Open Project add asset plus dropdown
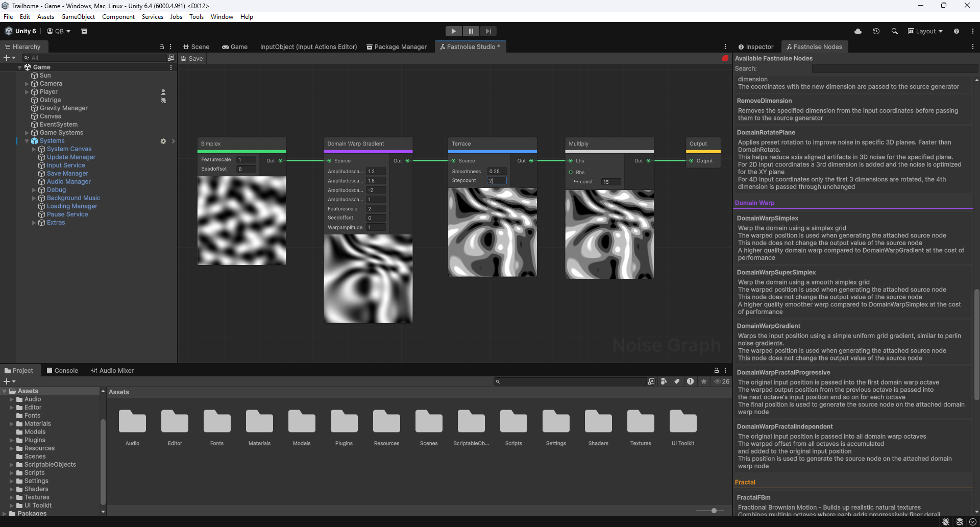Image resolution: width=980 pixels, height=527 pixels. 9,381
